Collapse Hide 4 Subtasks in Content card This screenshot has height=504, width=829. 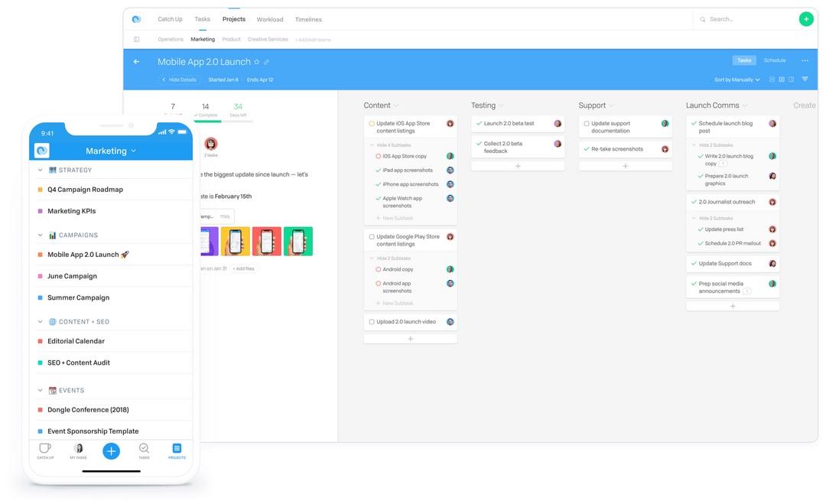[391, 145]
